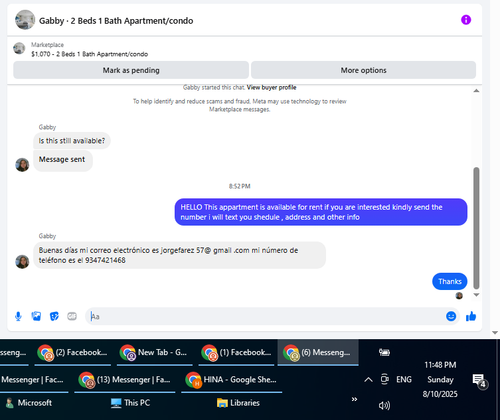Open clock and date 11:48 PM

pyautogui.click(x=440, y=379)
